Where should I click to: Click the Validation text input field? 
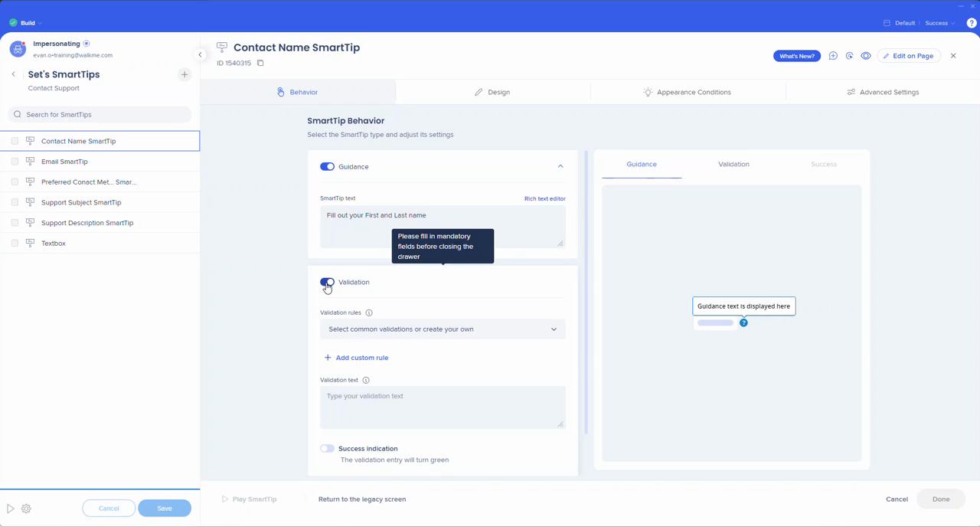[443, 407]
